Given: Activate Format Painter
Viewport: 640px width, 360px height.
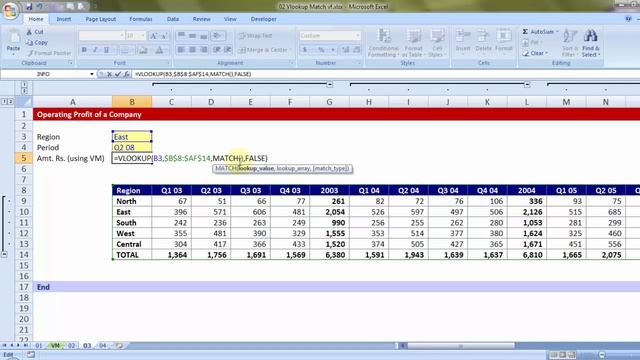Looking at the screenshot, I should tap(49, 53).
